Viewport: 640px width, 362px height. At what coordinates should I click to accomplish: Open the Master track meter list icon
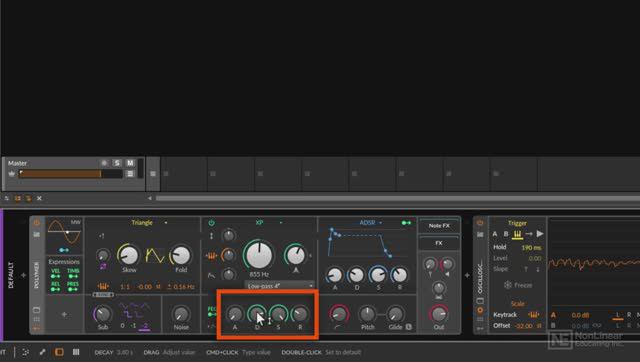tap(130, 174)
